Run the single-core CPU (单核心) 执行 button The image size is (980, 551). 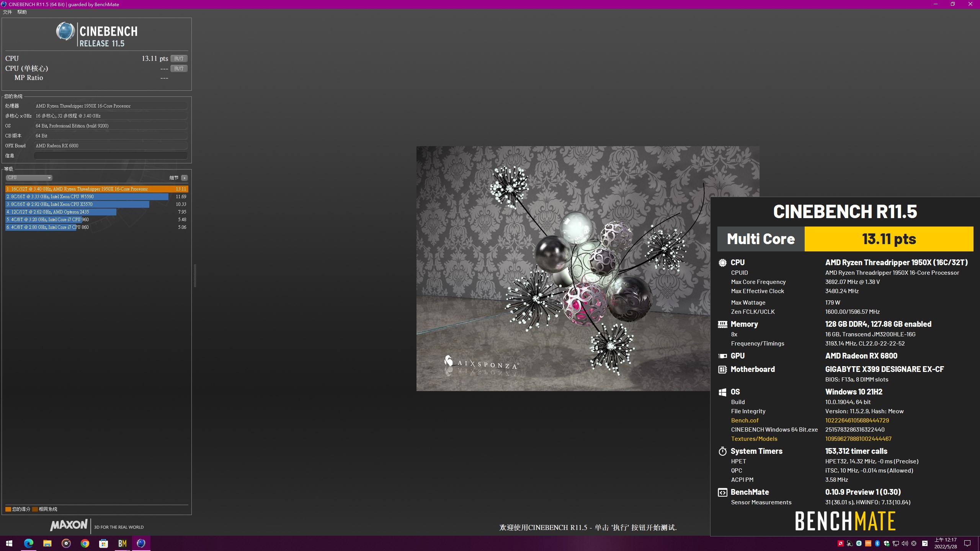(179, 68)
